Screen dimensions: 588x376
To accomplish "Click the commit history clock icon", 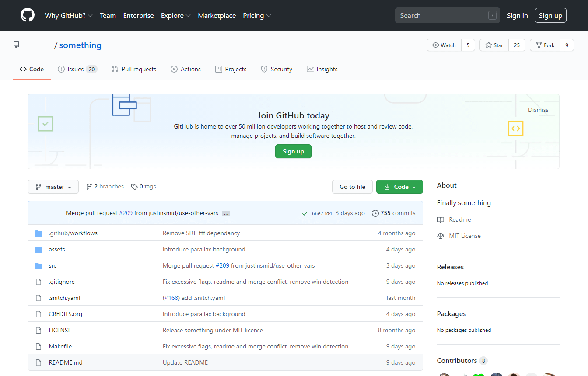I will pos(375,213).
